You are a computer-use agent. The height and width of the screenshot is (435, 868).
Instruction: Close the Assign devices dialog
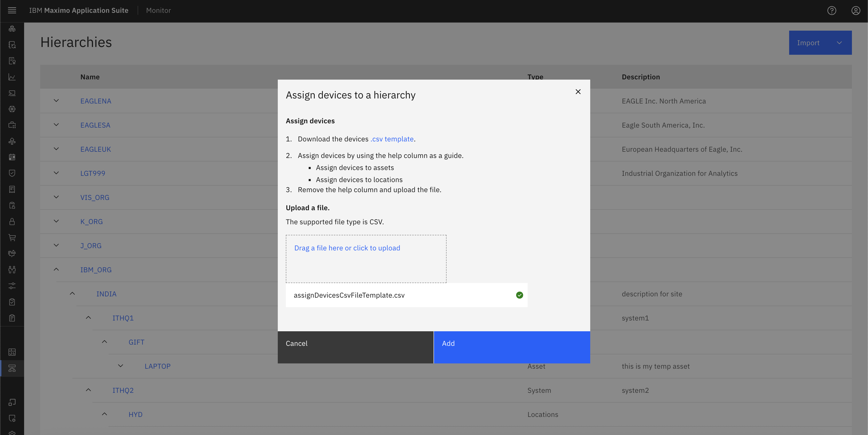pos(578,92)
